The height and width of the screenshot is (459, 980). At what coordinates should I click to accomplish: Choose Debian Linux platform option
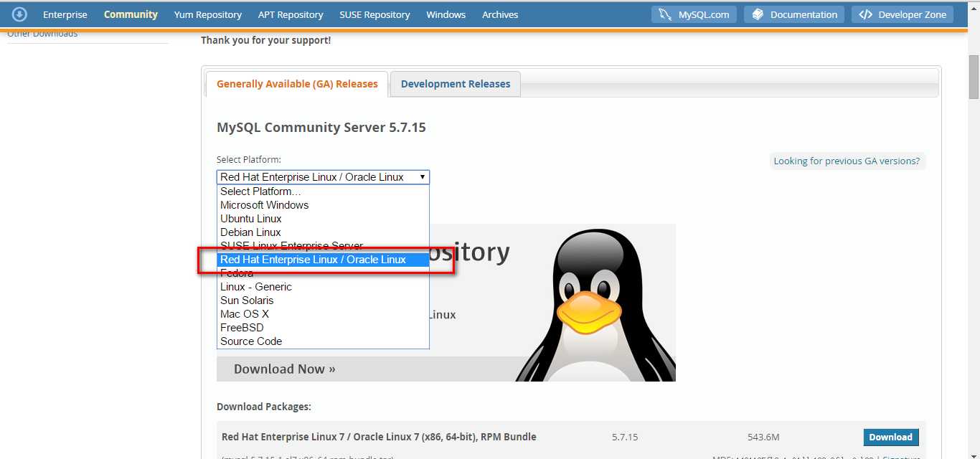323,232
